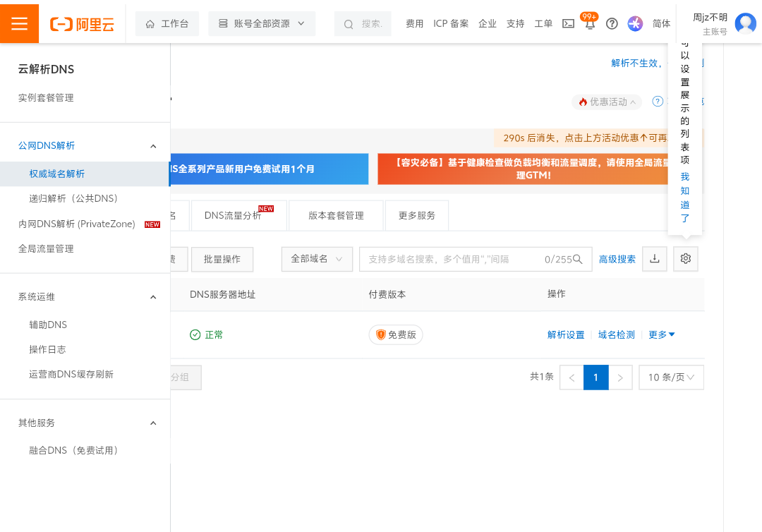Switch to the 版本套餐管理 tab
Image resolution: width=762 pixels, height=532 pixels.
[x=336, y=216]
